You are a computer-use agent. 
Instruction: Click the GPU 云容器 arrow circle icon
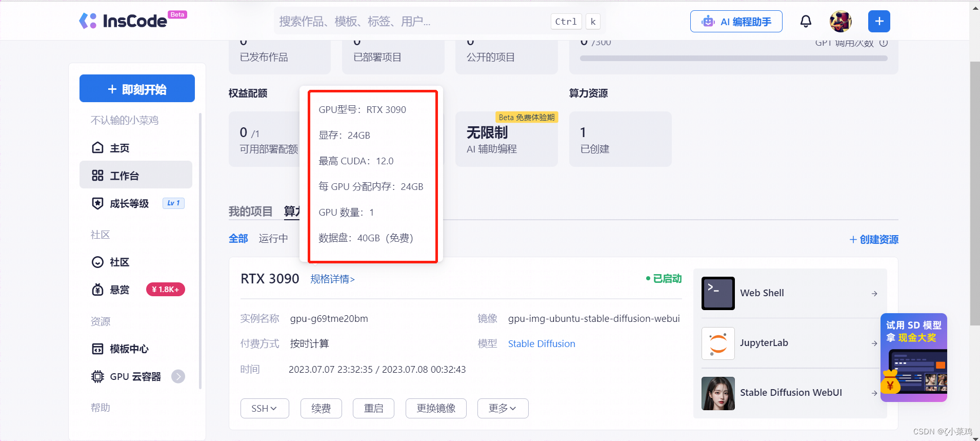point(178,377)
